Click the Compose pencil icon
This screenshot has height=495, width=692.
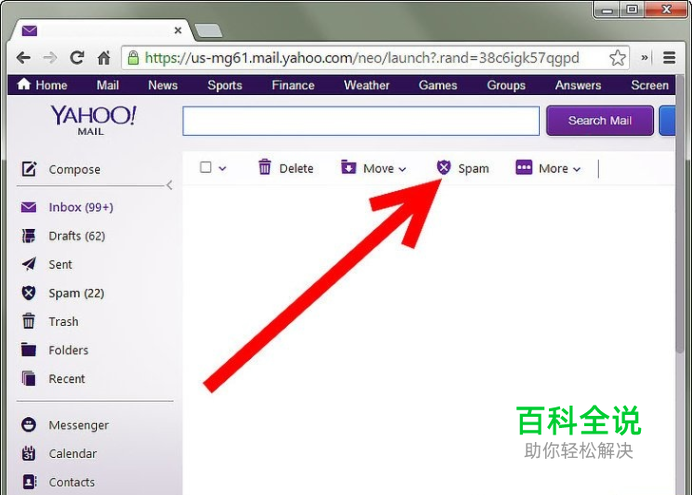[x=29, y=169]
